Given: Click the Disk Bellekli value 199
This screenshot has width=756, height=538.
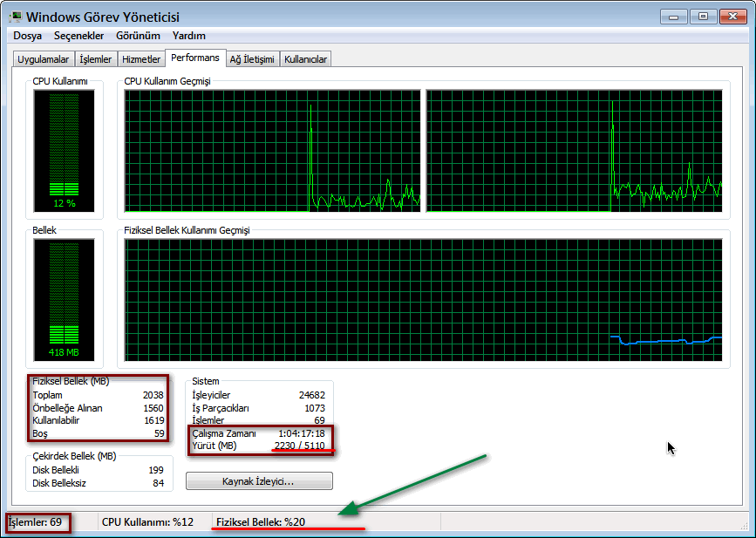Looking at the screenshot, I should coord(156,470).
